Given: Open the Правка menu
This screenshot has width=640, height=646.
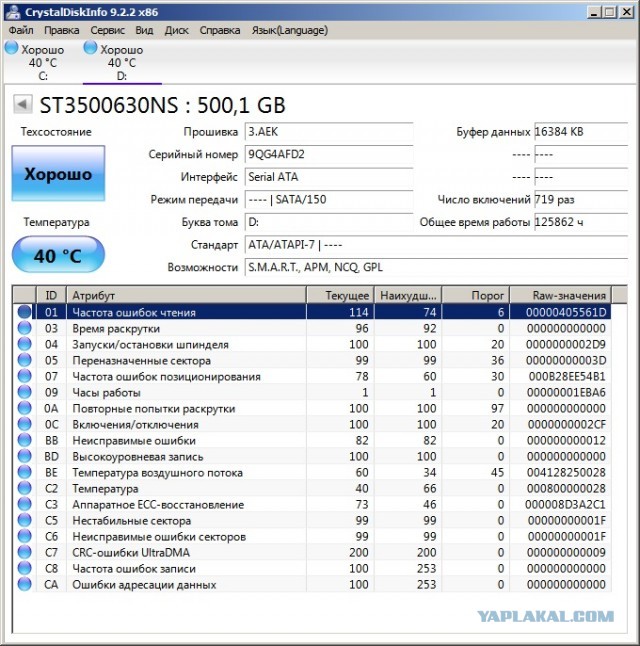Looking at the screenshot, I should (61, 30).
